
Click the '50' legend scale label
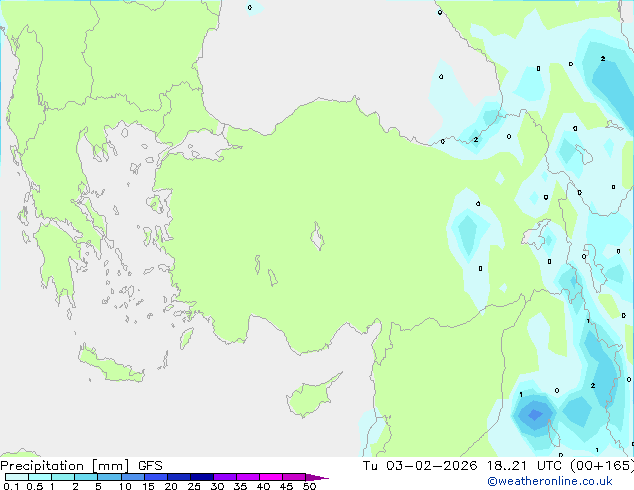pyautogui.click(x=309, y=486)
